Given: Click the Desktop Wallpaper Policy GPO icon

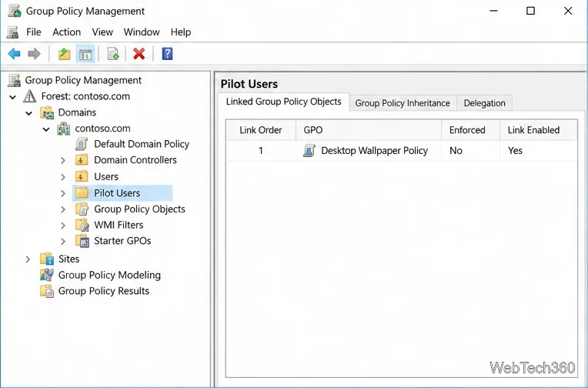Looking at the screenshot, I should [x=309, y=151].
